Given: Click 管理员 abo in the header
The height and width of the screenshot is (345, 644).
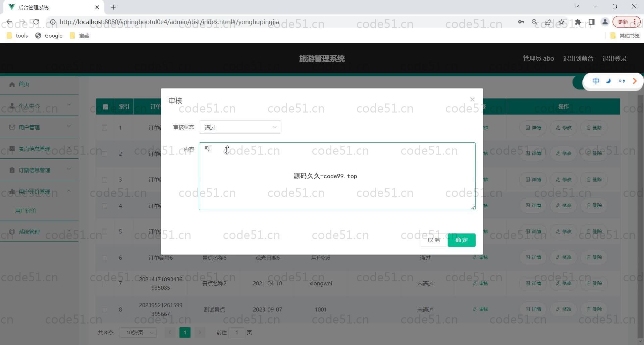Looking at the screenshot, I should click(538, 59).
